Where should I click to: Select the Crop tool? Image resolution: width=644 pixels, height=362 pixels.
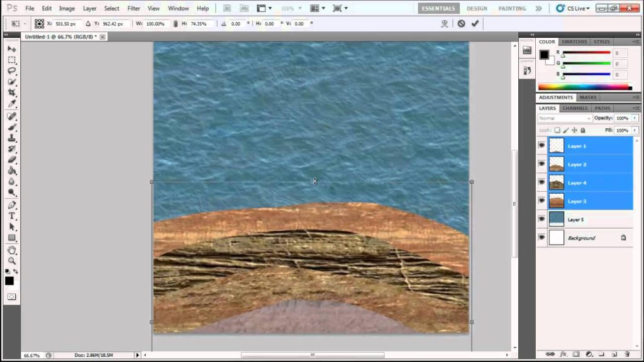11,92
